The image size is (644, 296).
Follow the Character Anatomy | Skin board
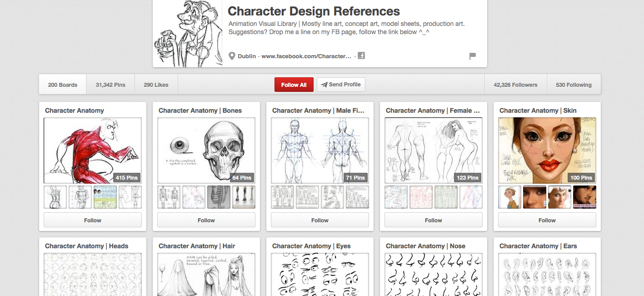pyautogui.click(x=547, y=220)
